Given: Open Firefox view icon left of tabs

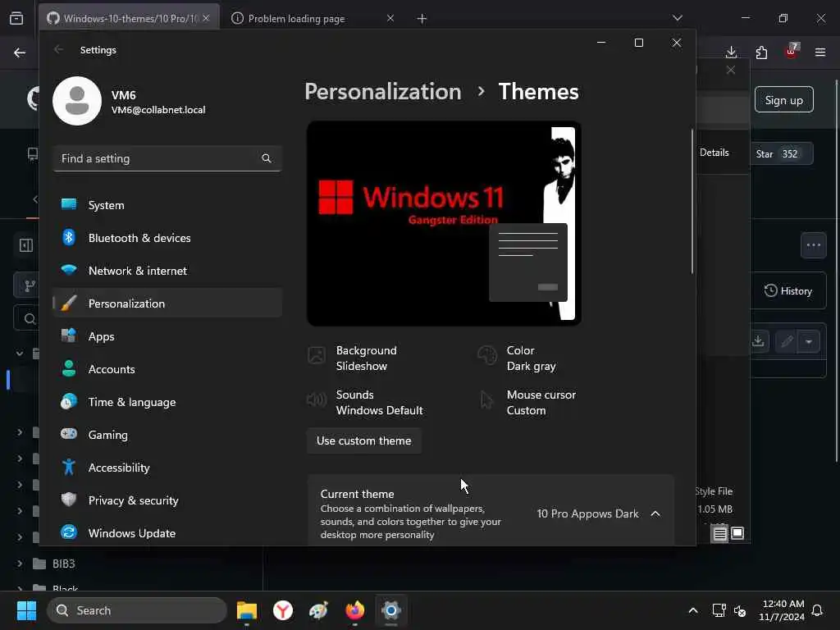Looking at the screenshot, I should [16, 18].
